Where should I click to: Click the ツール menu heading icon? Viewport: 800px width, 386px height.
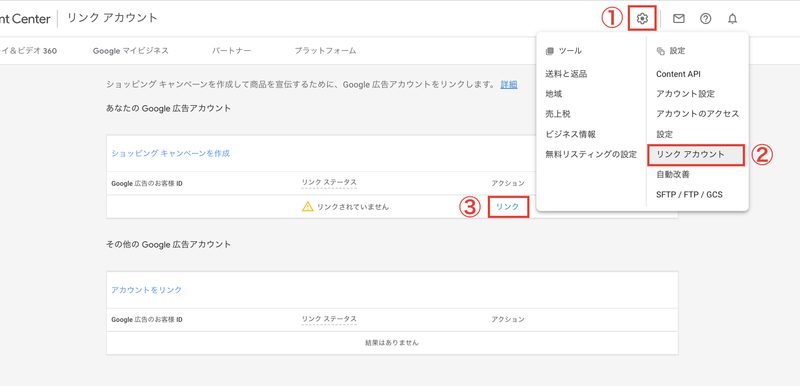click(549, 51)
